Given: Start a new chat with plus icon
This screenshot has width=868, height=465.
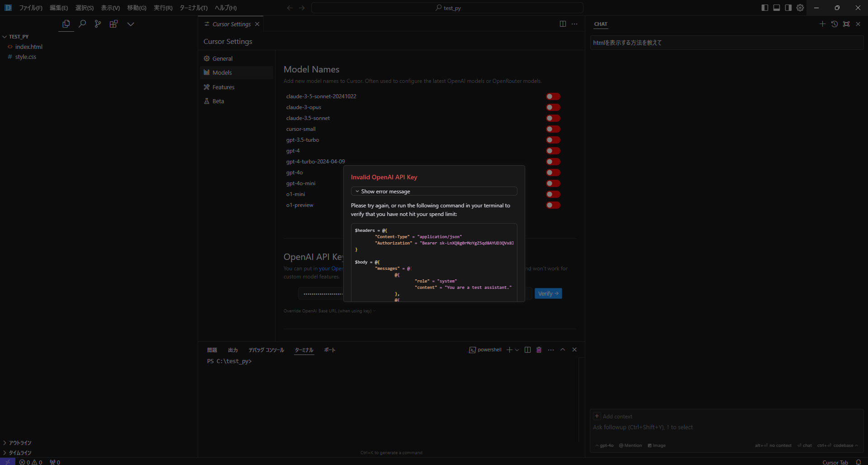Looking at the screenshot, I should click(x=822, y=24).
